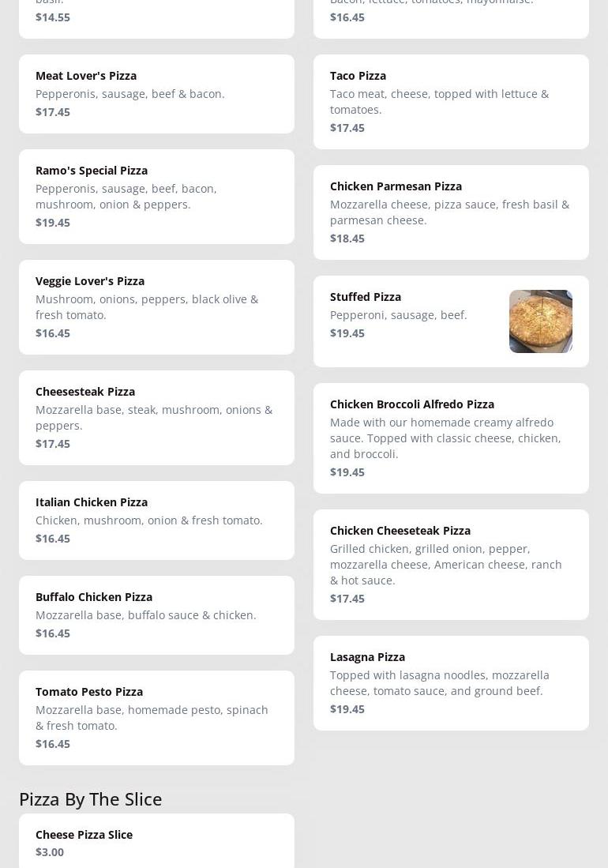The image size is (608, 868).
Task: Select the Cheese Pizza Slice item
Action: coord(156,842)
